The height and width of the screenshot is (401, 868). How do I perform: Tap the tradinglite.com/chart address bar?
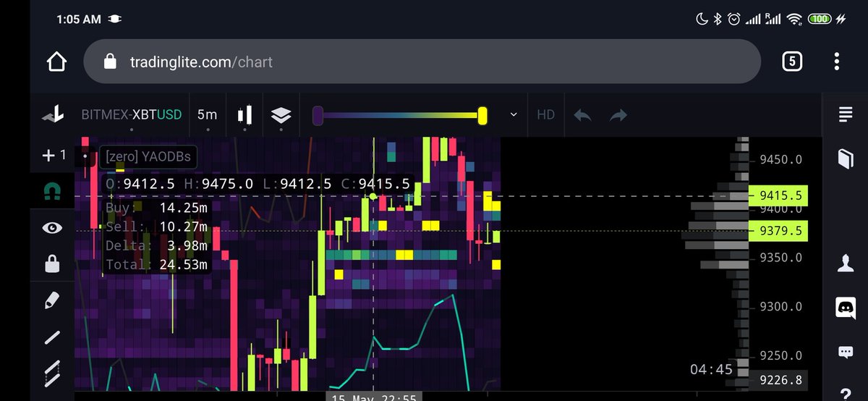tap(422, 62)
